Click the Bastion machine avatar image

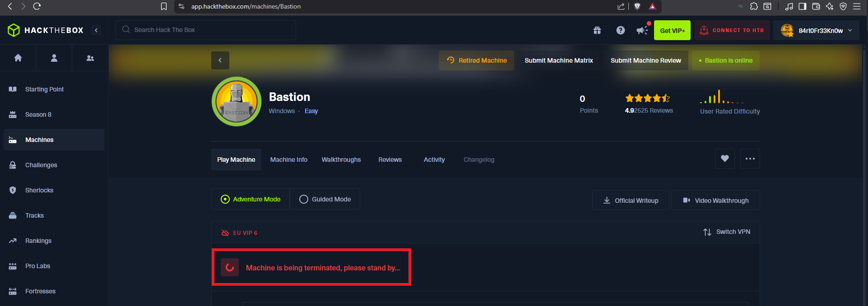click(237, 101)
